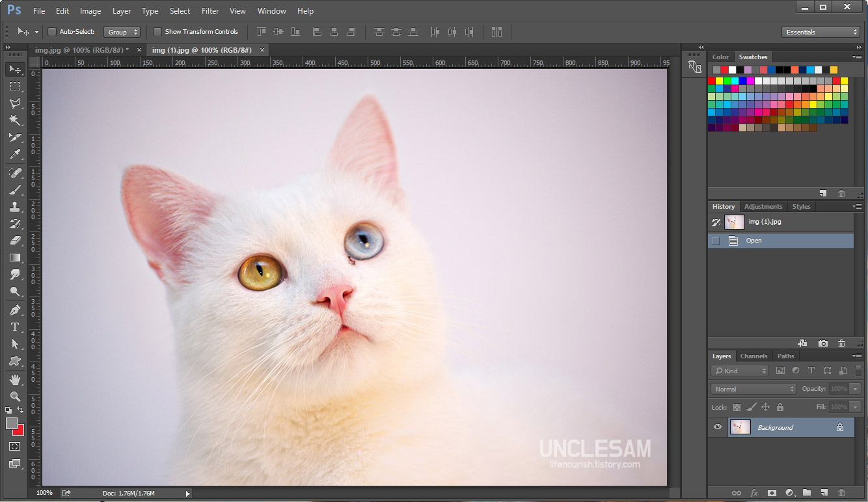Expand the status bar info arrow
Image resolution: width=868 pixels, height=502 pixels.
pos(188,494)
